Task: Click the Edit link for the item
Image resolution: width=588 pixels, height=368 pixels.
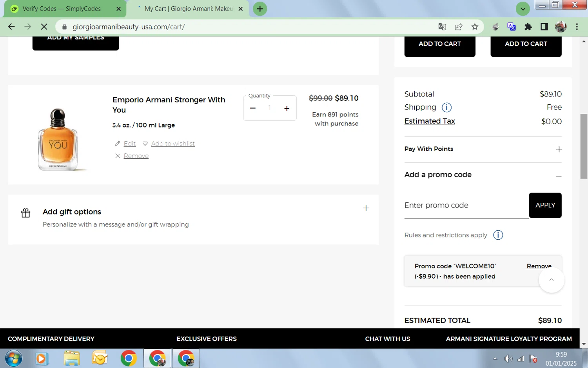Action: (x=130, y=144)
